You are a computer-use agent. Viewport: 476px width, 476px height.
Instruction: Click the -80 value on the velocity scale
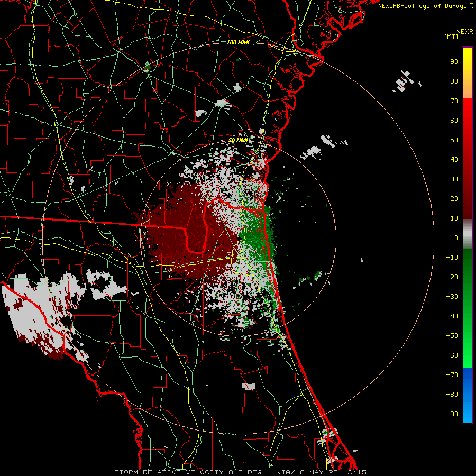pos(452,395)
